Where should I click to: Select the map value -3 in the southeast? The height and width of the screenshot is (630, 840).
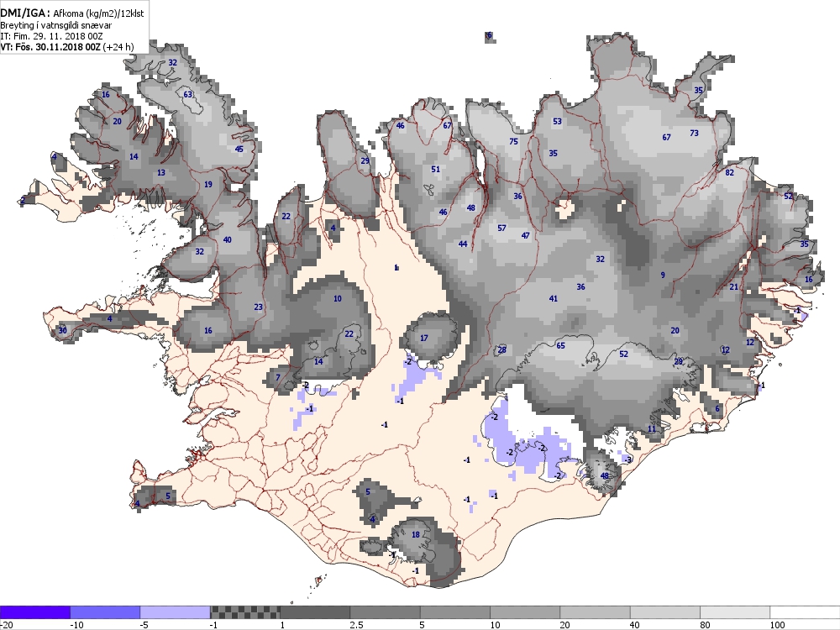628,459
